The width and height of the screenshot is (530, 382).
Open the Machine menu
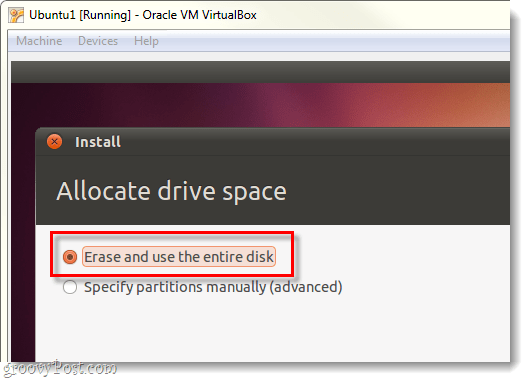click(x=39, y=41)
